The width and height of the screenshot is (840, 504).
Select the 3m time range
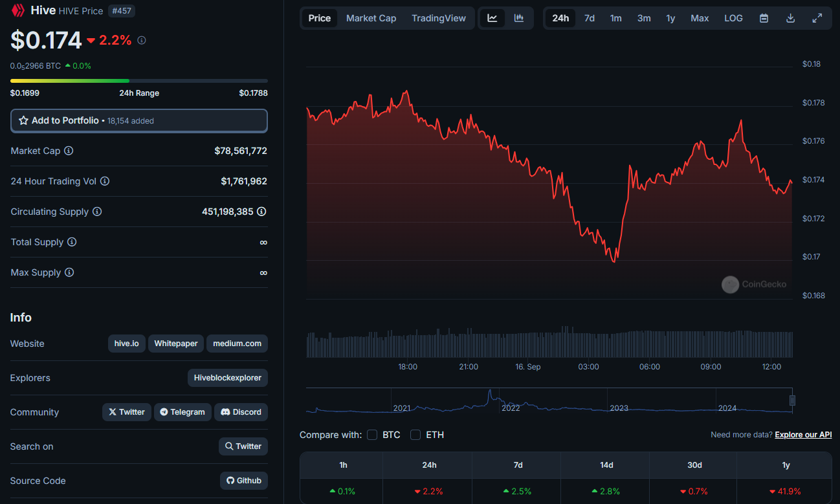click(x=644, y=18)
